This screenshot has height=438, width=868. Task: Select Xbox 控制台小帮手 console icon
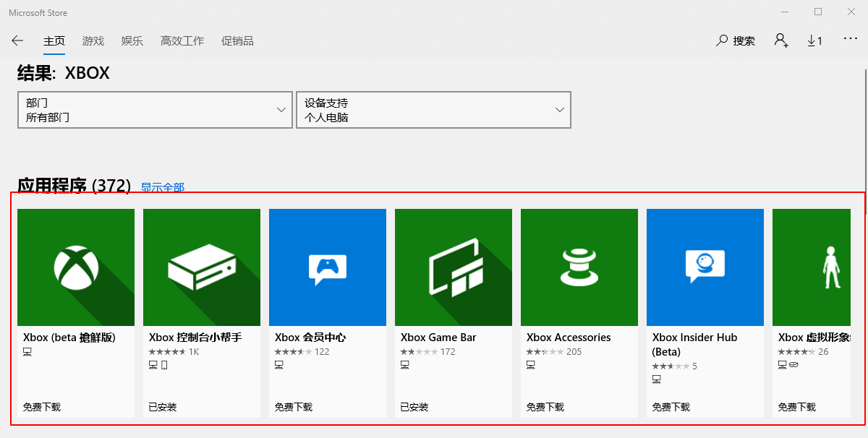pyautogui.click(x=202, y=267)
